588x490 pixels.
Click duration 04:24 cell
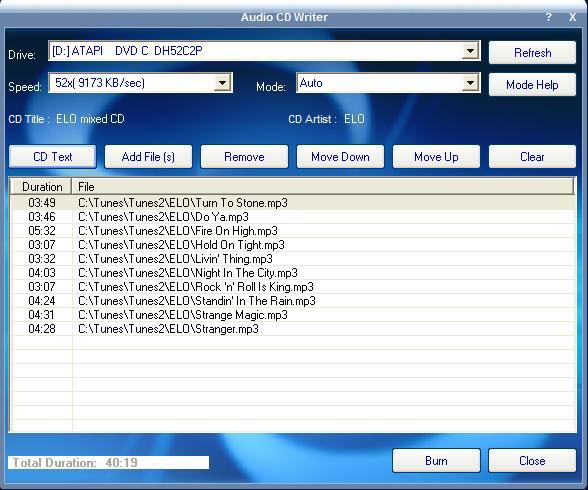pos(42,301)
